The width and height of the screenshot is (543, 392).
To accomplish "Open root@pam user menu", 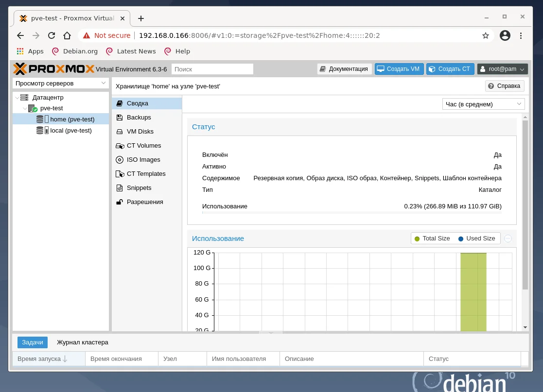I will point(503,69).
